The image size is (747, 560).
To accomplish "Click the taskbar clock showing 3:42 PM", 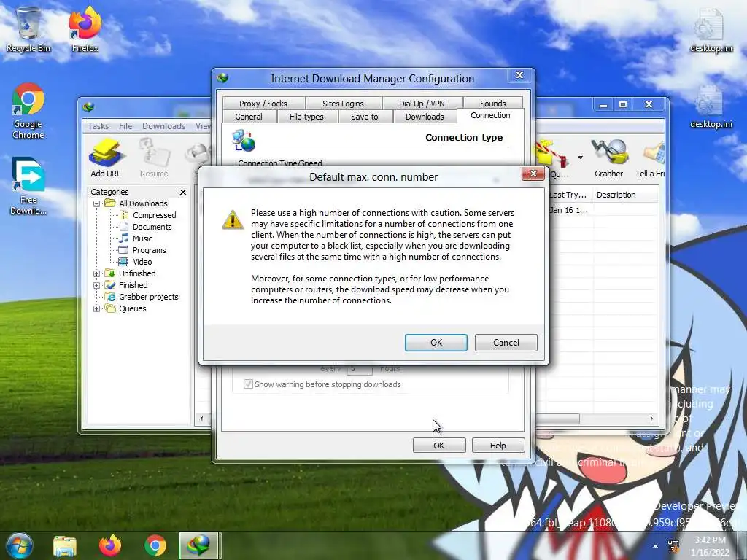I will [710, 546].
